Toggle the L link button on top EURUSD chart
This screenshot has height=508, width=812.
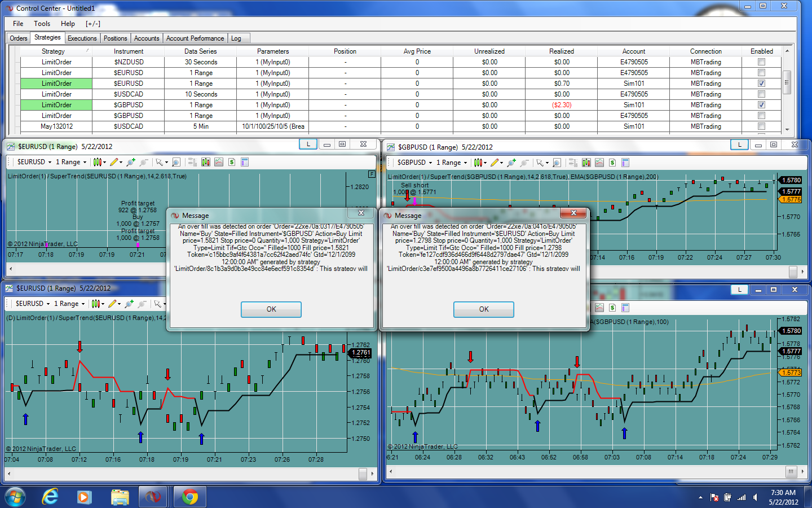[x=308, y=144]
